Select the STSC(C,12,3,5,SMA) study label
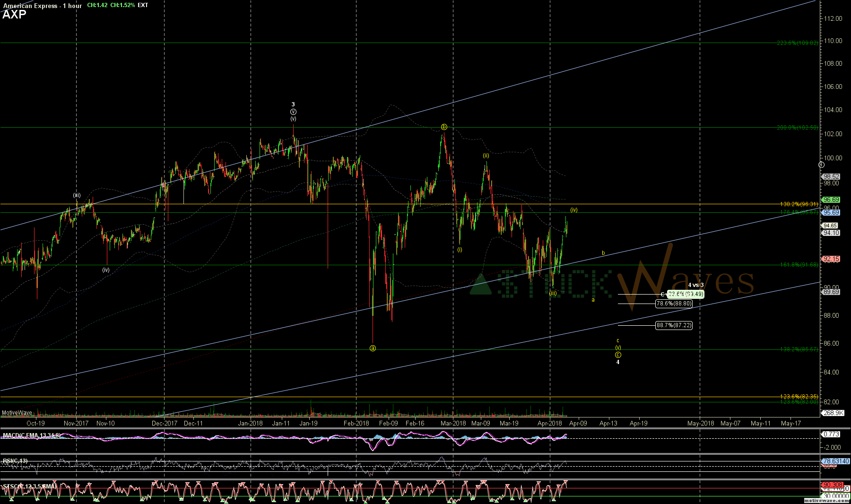This screenshot has width=851, height=504. tap(29, 486)
